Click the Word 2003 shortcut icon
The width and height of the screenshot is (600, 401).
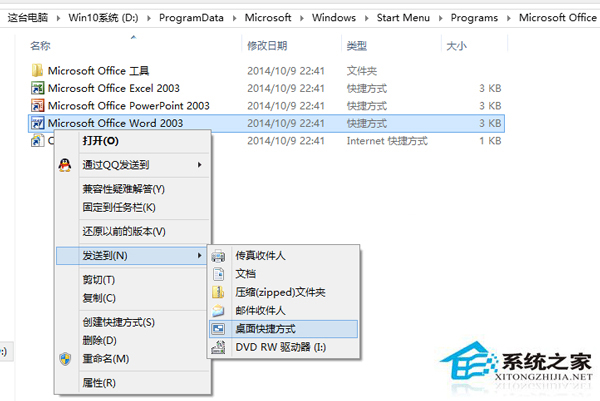38,123
